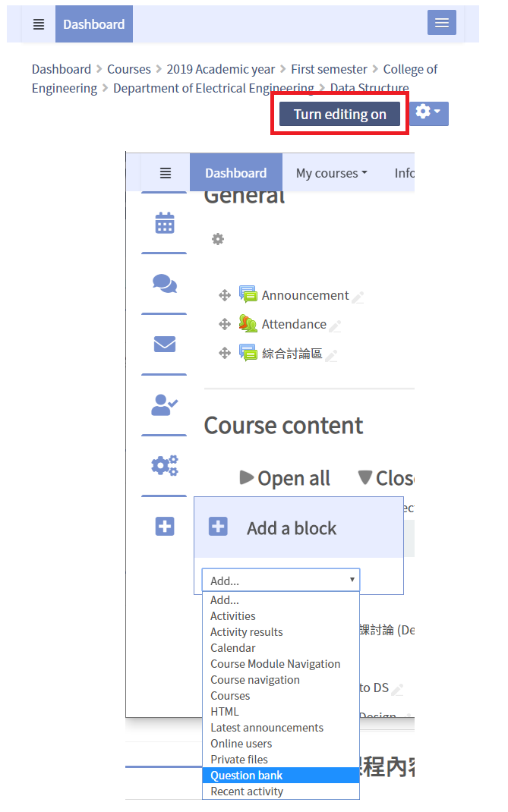Click the gears settings sidebar icon
The image size is (508, 812).
tap(164, 465)
